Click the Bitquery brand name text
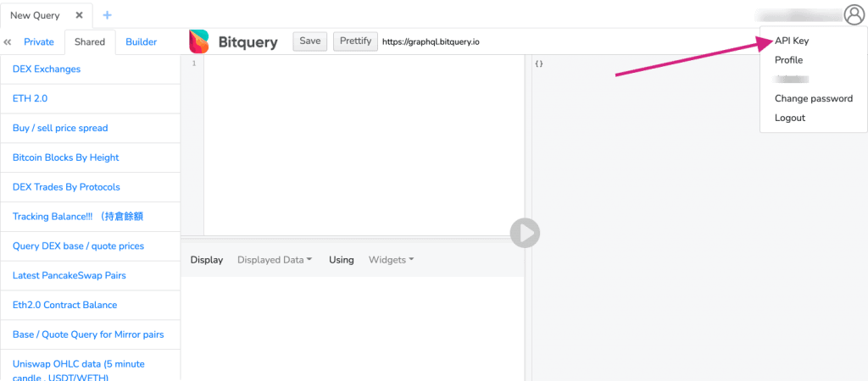The height and width of the screenshot is (381, 868). [248, 42]
